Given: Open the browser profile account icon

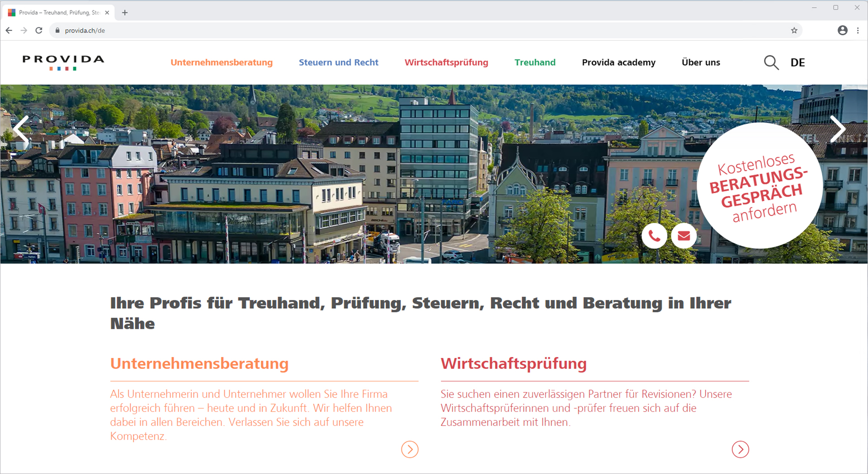Looking at the screenshot, I should point(842,30).
